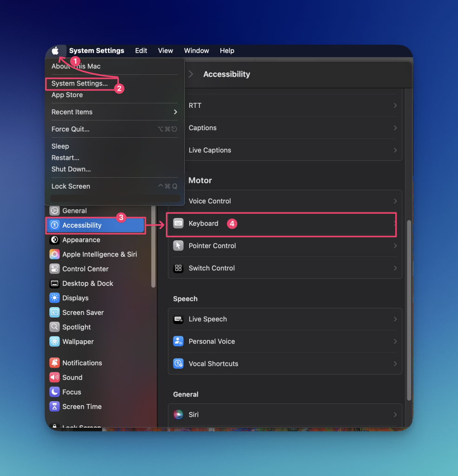Choose Shut Down… from Apple menu

71,169
